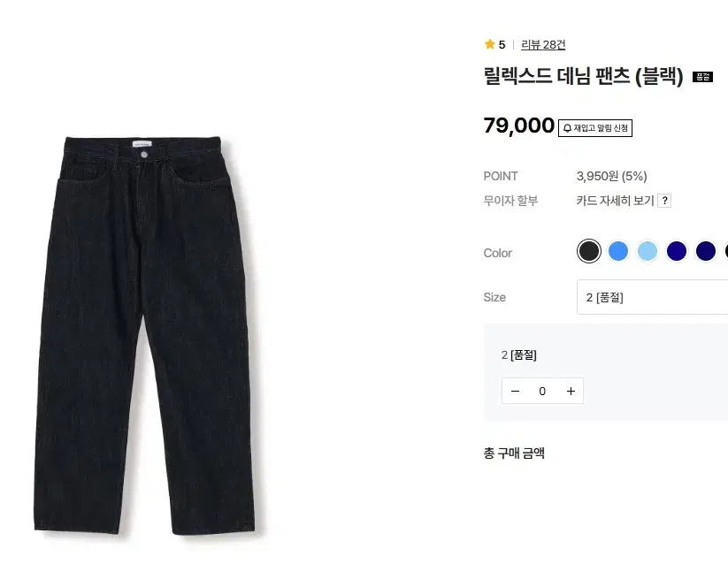Open the Size dropdown showing 2 [품절]
Screen dimensions: 728x579
tap(652, 297)
